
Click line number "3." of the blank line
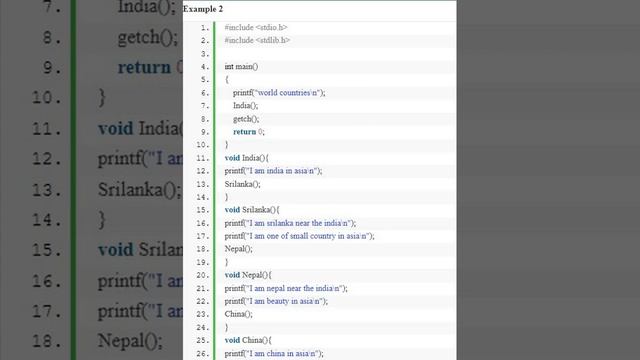pos(205,54)
